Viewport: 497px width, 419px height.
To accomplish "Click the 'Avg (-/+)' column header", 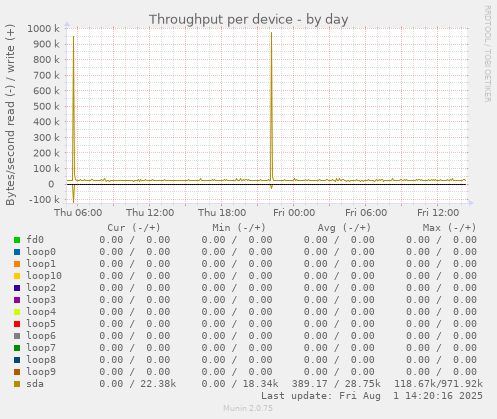I will 344,228.
